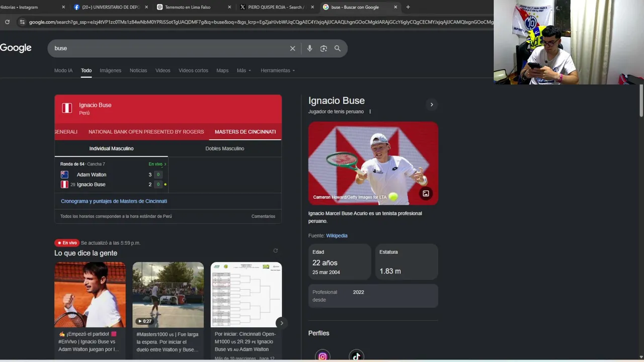Open the 'Modo IA' search mode
644x362 pixels.
63,70
